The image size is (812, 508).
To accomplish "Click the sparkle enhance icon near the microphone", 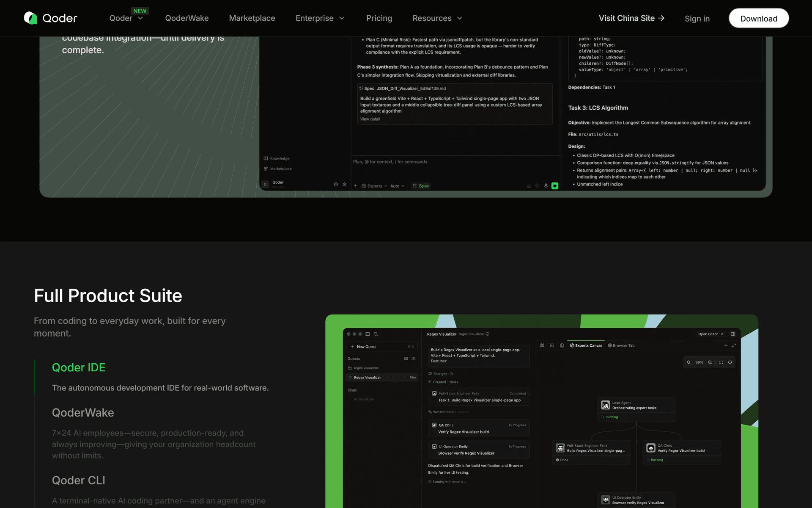I will click(537, 186).
